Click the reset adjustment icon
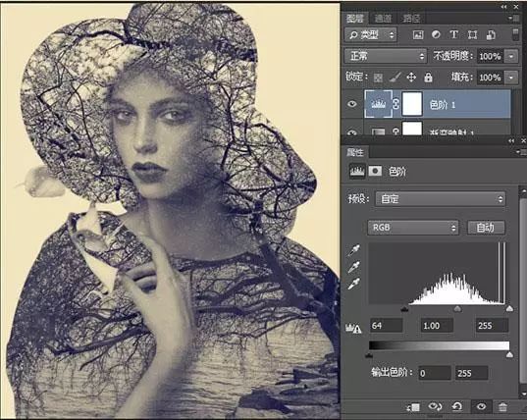 456,407
